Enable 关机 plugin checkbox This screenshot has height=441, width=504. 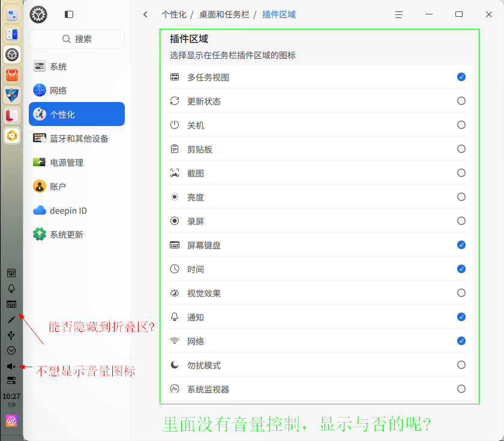[461, 125]
